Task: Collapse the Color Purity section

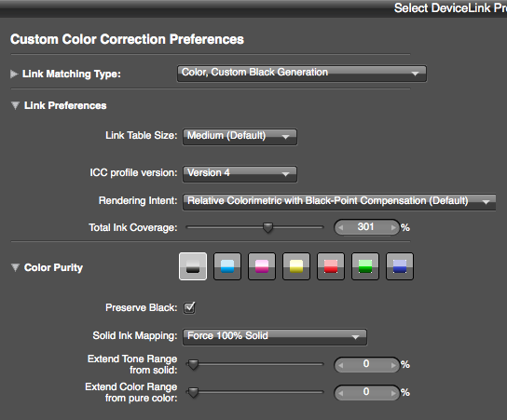Action: point(15,267)
